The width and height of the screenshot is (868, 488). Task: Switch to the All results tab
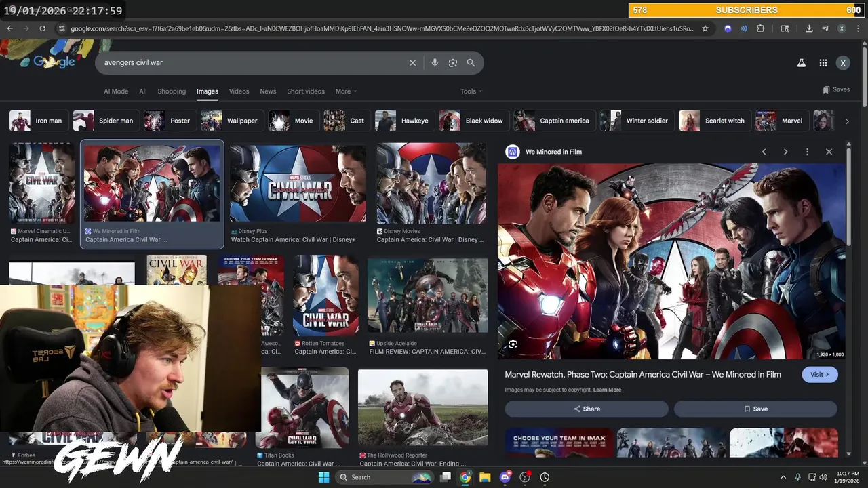coord(143,91)
